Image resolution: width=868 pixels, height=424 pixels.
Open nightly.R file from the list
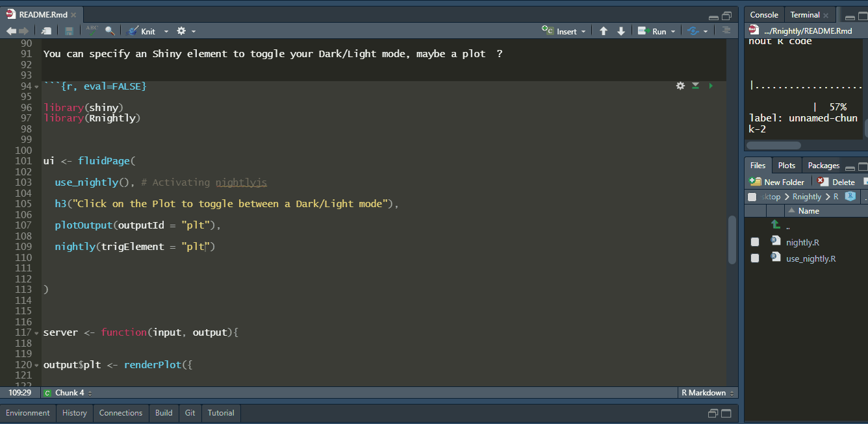[802, 242]
